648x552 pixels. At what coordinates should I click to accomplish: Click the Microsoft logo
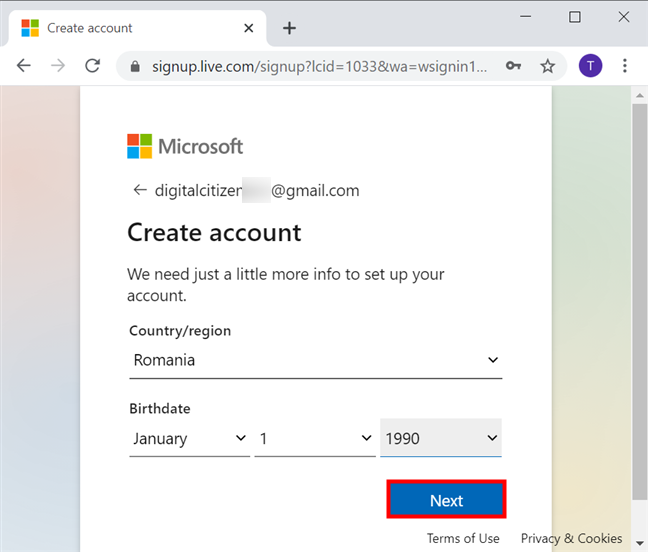185,146
